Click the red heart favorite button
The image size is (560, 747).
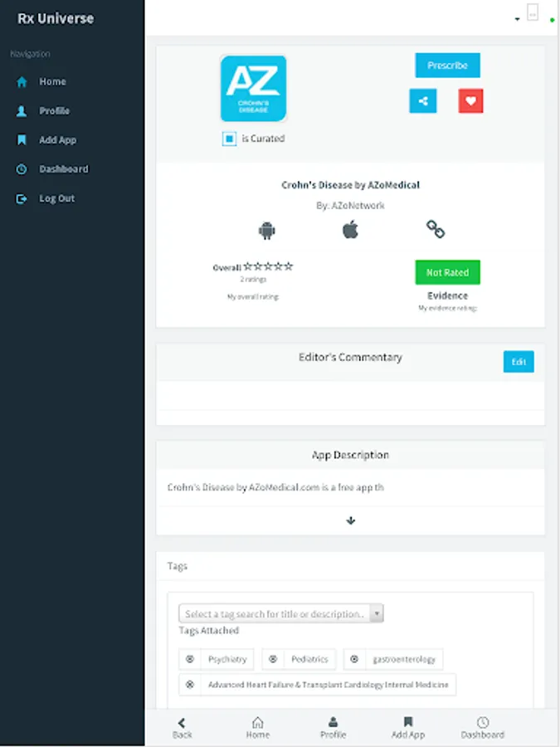click(471, 101)
